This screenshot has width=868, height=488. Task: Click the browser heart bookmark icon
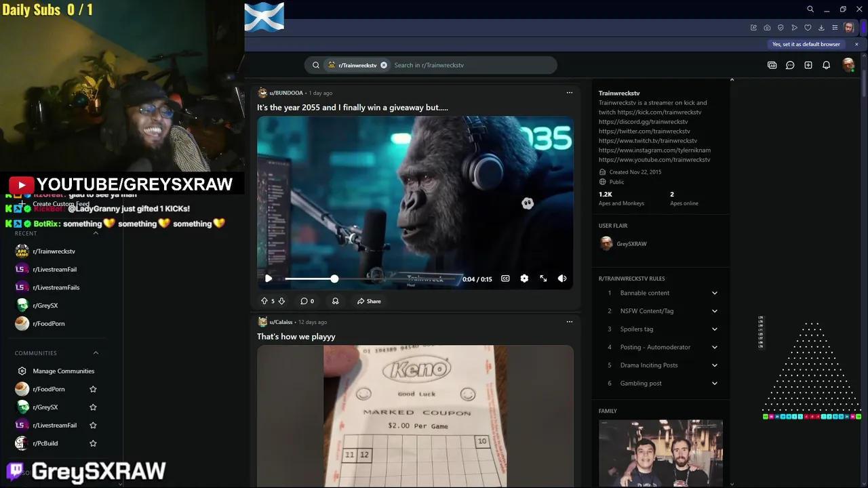point(808,28)
